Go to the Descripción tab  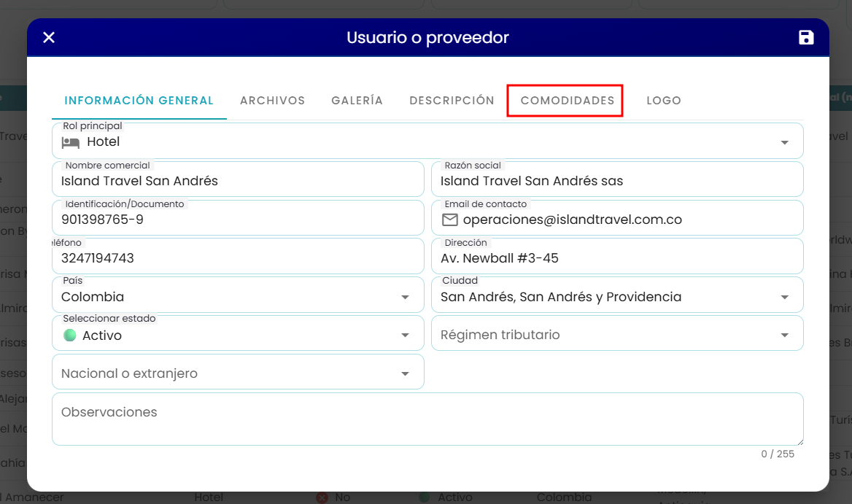[452, 101]
